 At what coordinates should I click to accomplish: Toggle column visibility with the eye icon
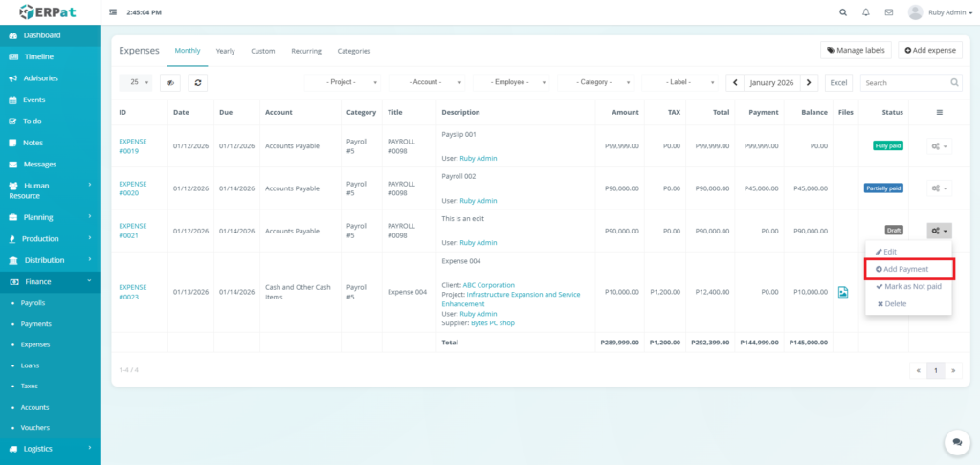tap(170, 83)
